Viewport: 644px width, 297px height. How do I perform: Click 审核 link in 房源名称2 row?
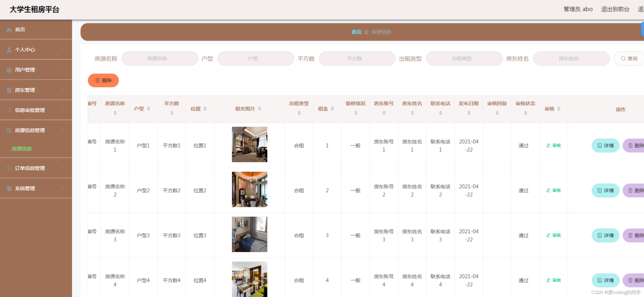(553, 191)
